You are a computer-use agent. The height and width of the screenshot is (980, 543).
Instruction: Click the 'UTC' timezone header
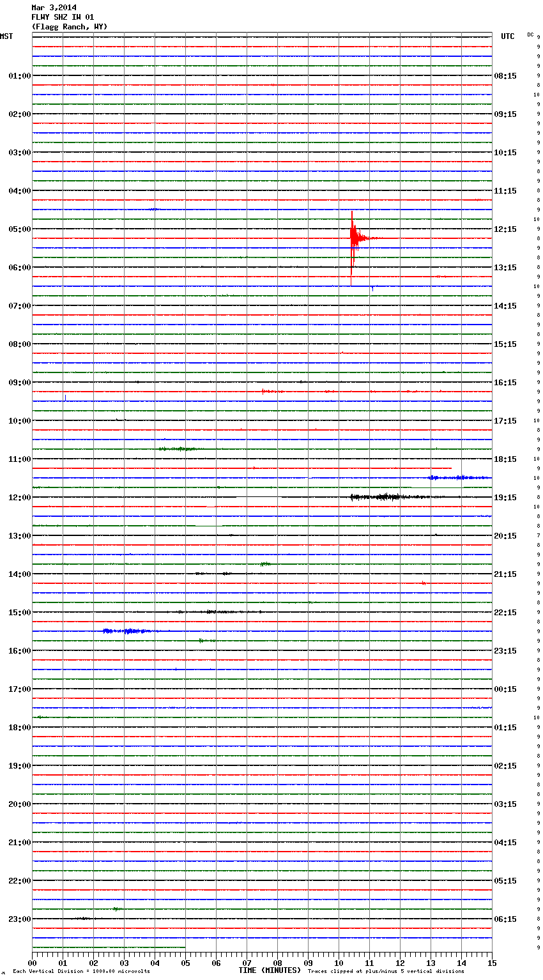point(507,36)
